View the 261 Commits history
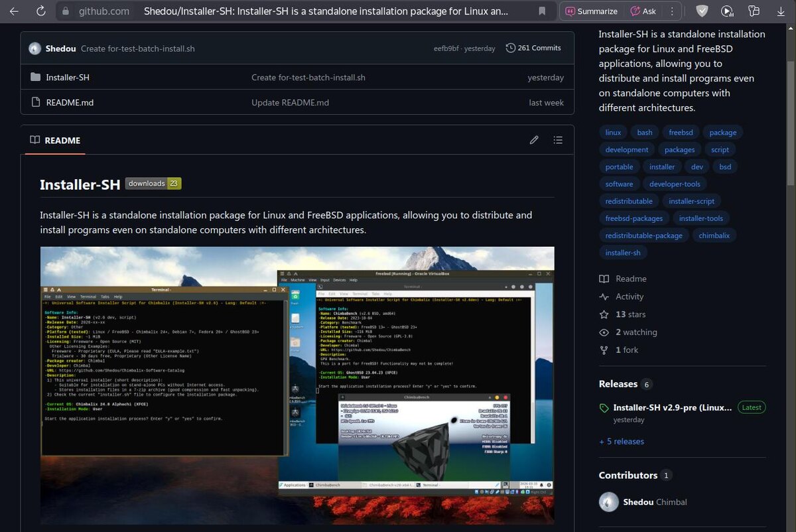The width and height of the screenshot is (796, 532). (533, 48)
